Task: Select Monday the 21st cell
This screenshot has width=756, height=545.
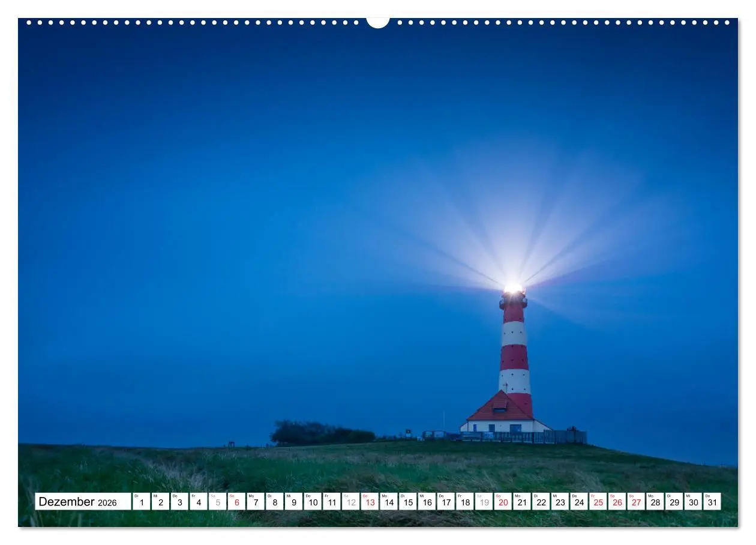Action: pyautogui.click(x=522, y=502)
